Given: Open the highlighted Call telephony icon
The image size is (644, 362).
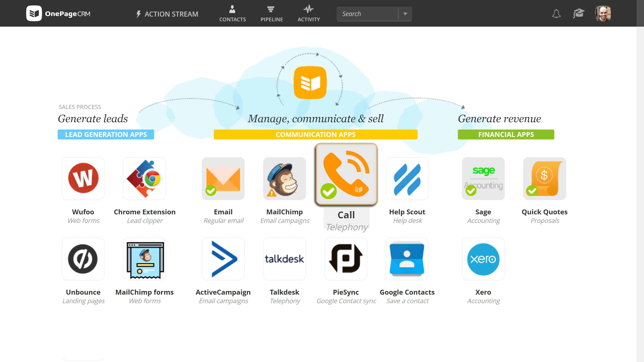Looking at the screenshot, I should point(346,174).
